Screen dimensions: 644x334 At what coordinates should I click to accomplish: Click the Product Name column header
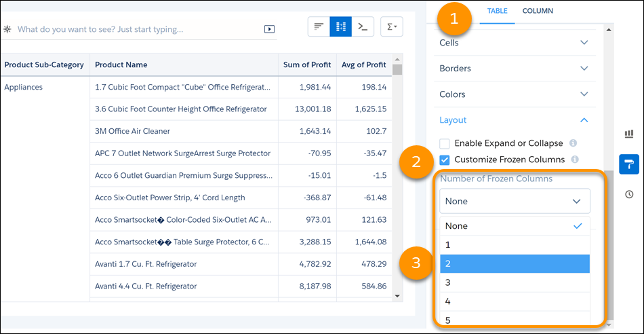184,64
